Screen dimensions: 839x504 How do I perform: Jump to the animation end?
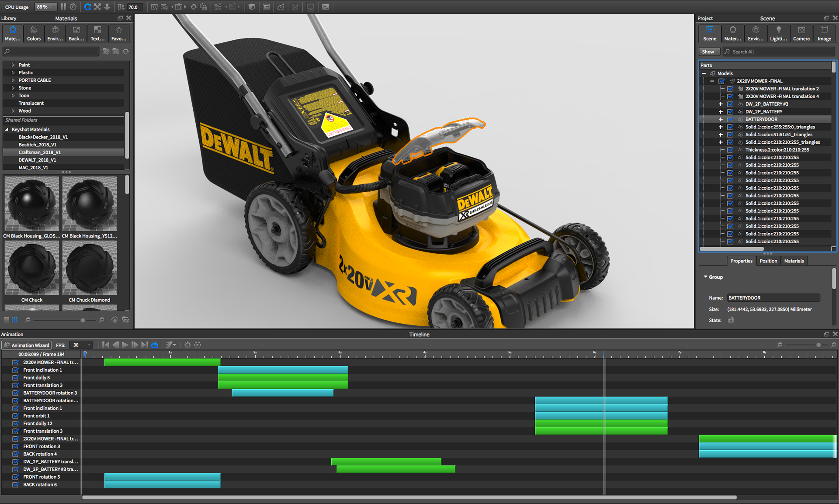(145, 345)
